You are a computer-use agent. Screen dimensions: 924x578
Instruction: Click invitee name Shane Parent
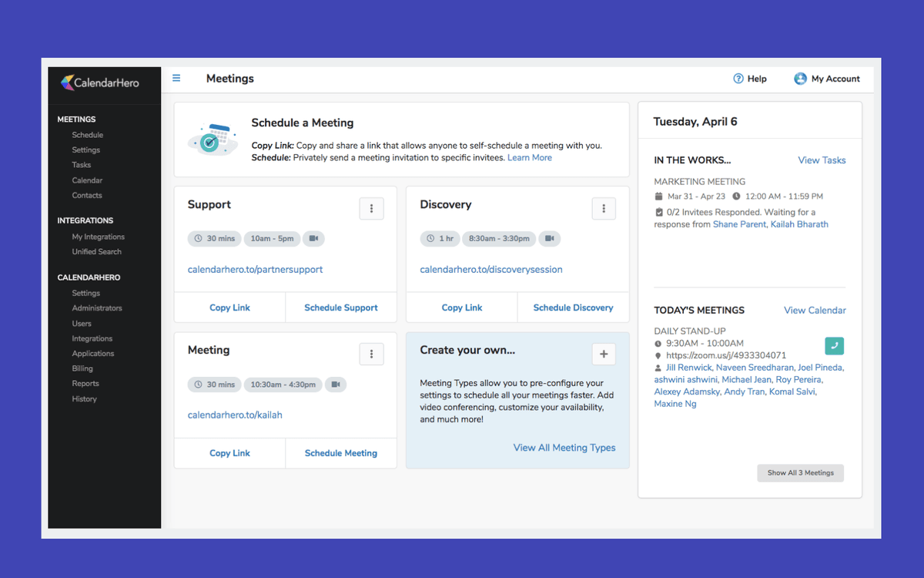click(x=740, y=224)
